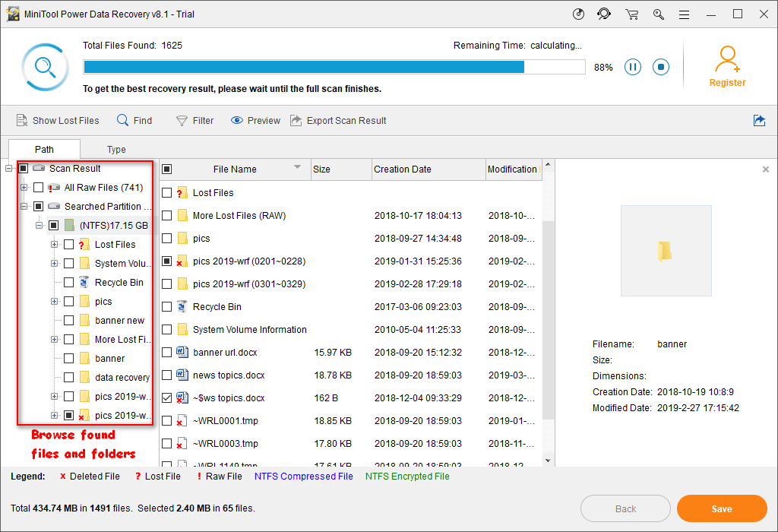Screen dimensions: 778x532
Task: Expand the System Volu.. tree node
Action: [x=54, y=264]
